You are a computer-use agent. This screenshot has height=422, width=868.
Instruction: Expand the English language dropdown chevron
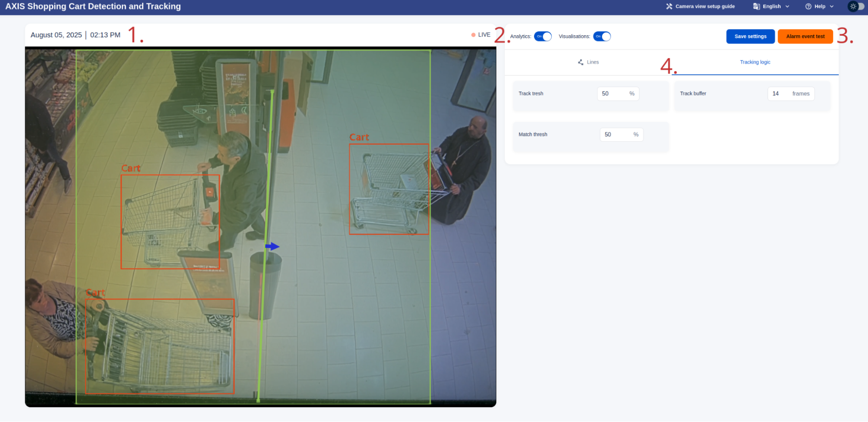(787, 7)
